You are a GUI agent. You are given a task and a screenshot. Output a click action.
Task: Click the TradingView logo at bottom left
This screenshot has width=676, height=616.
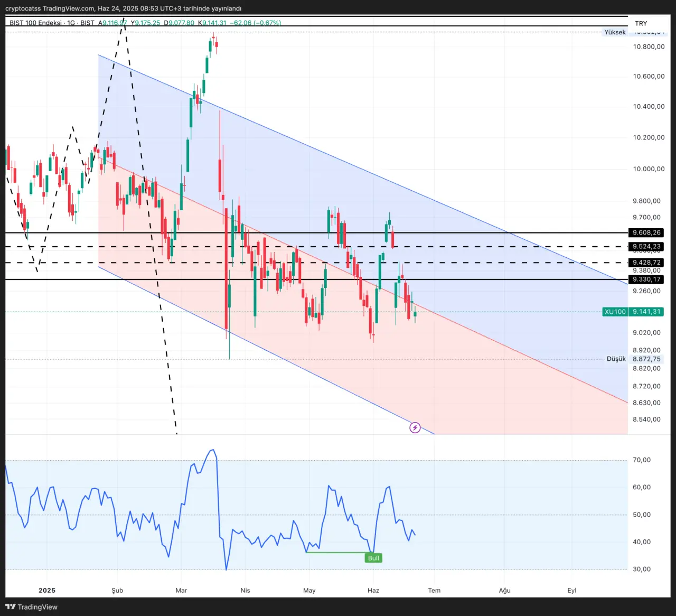(32, 607)
